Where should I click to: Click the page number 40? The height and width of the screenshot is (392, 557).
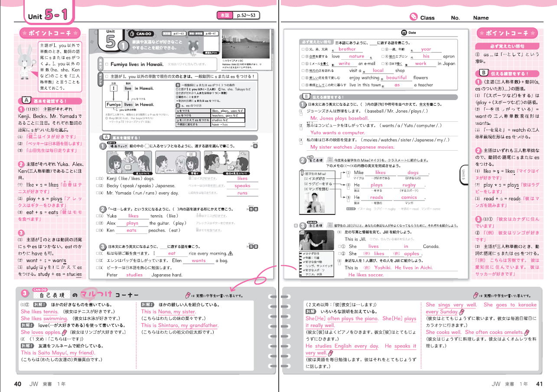pyautogui.click(x=18, y=384)
